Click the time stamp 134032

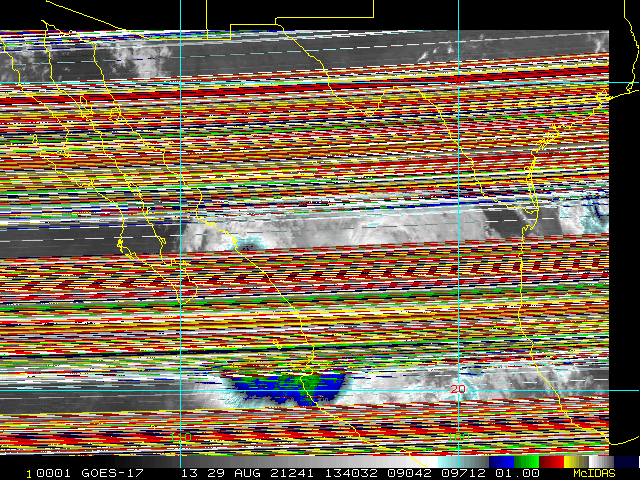tap(351, 473)
